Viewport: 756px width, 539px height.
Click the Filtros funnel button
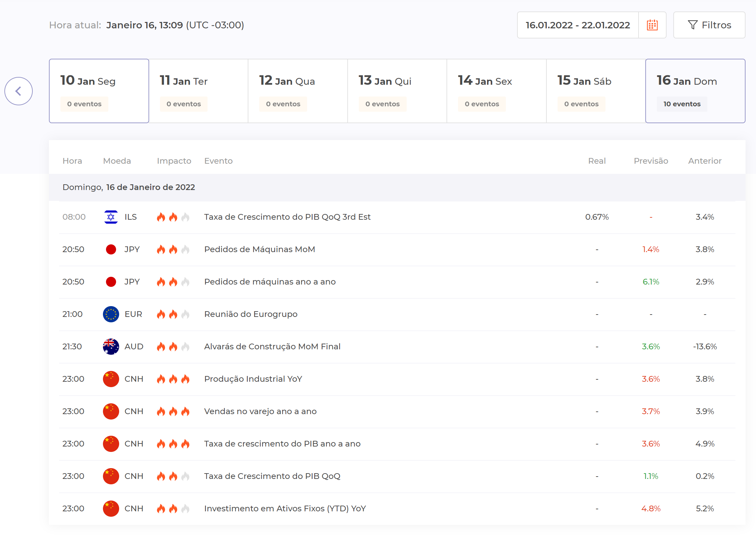709,25
